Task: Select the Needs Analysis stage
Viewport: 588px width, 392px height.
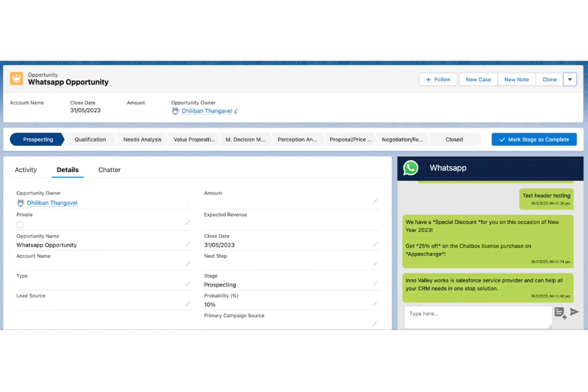Action: point(142,139)
